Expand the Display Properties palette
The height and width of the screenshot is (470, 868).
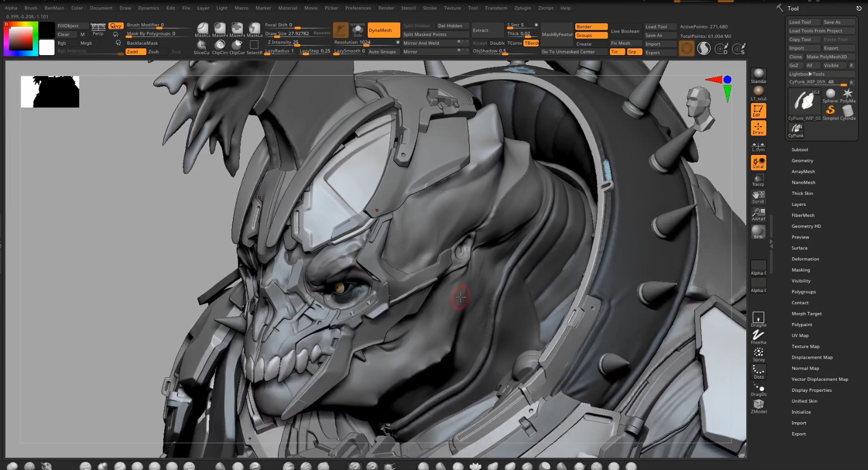pos(812,390)
